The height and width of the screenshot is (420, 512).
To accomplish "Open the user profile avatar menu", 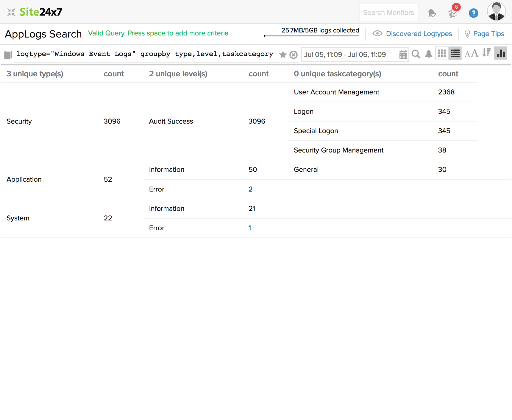I will click(496, 12).
